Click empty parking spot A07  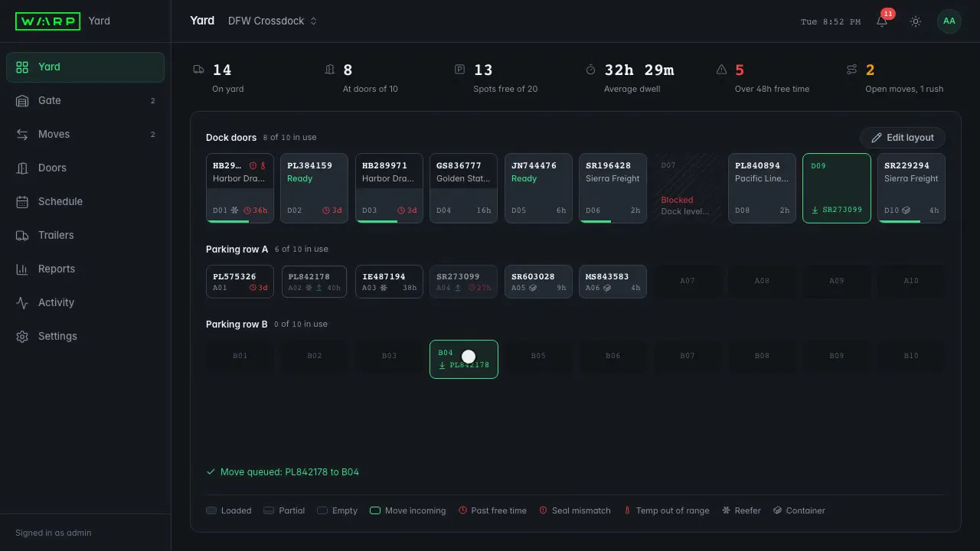(688, 282)
